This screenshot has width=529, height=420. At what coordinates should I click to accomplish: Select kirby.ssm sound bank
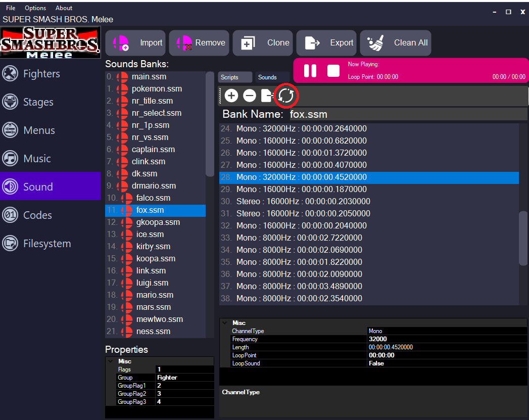tap(156, 247)
